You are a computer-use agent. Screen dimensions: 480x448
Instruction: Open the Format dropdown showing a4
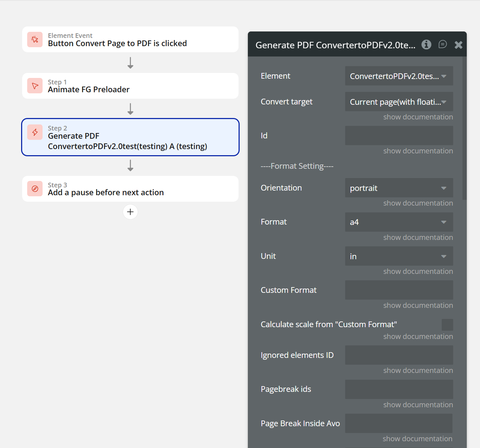[x=399, y=222]
